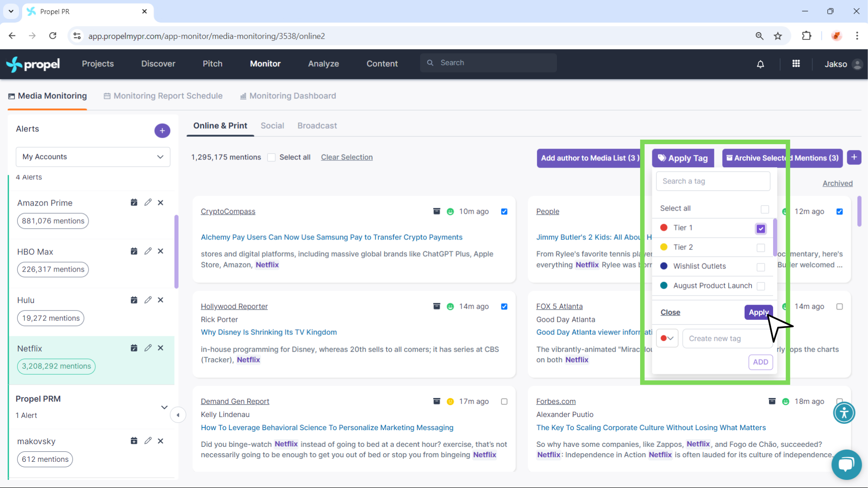868x488 pixels.
Task: Open the Monitor nav item
Action: coord(265,64)
